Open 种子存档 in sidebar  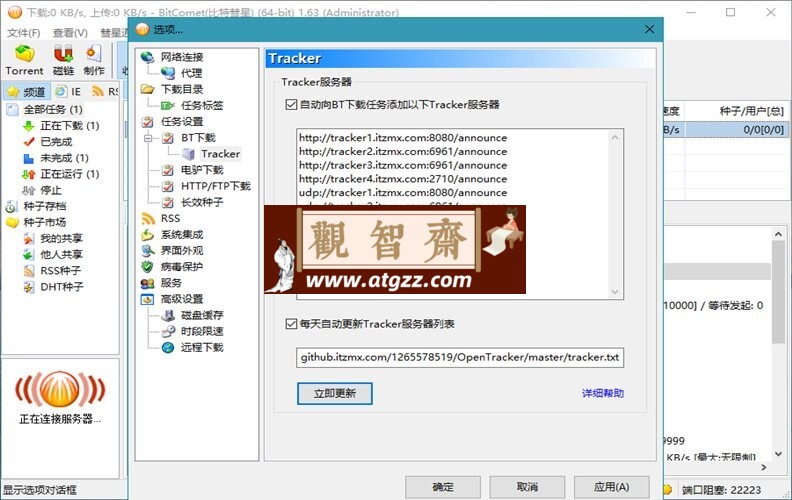coord(44,206)
